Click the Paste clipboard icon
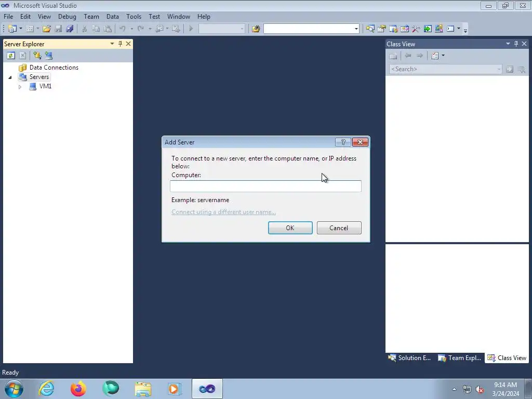 point(108,29)
